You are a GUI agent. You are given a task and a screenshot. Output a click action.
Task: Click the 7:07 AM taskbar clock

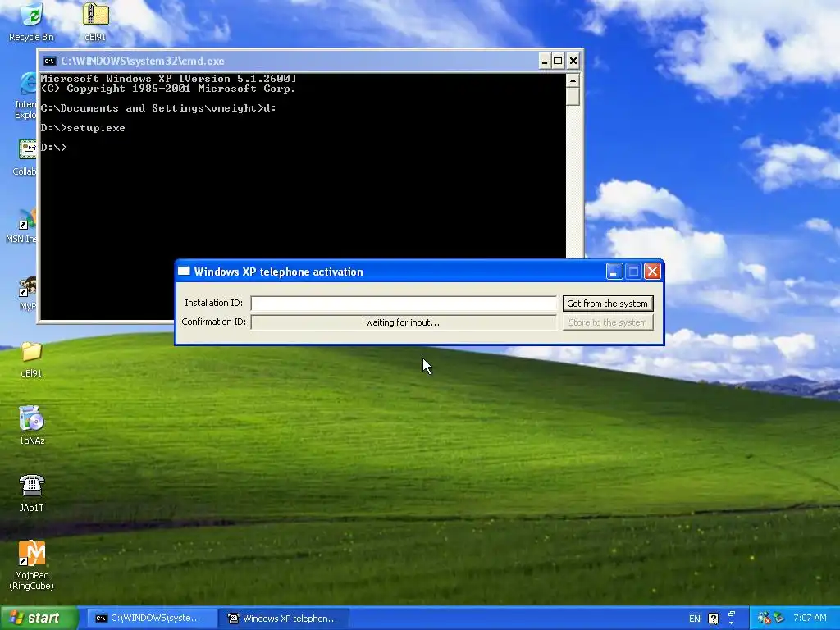(x=810, y=618)
